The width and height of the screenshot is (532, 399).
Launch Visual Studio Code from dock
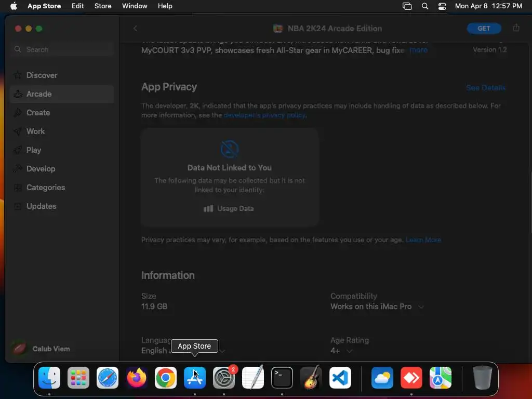(340, 377)
